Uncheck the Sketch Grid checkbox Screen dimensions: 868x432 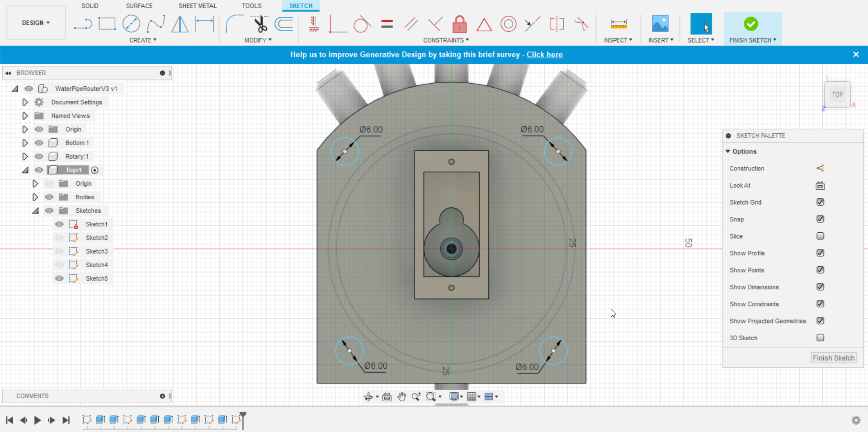click(x=820, y=202)
